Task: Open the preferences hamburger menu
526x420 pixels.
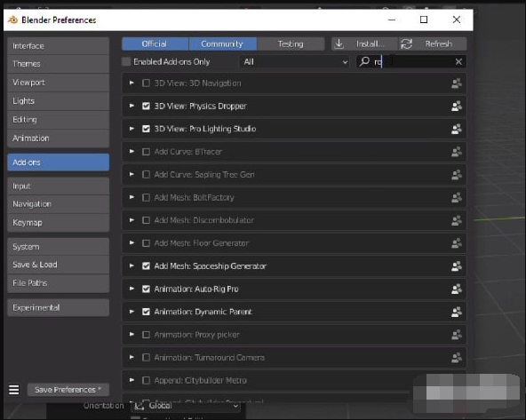Action: pos(13,390)
